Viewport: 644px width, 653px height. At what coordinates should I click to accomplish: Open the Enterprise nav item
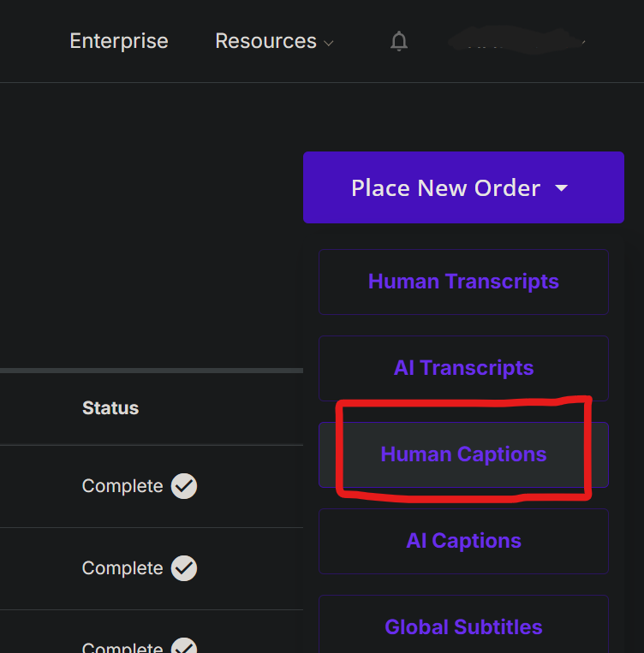[119, 41]
